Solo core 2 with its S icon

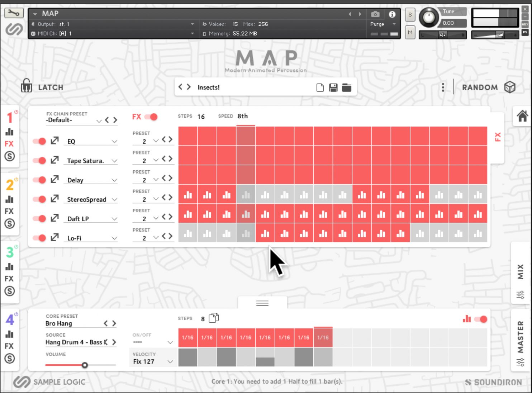[x=10, y=224]
